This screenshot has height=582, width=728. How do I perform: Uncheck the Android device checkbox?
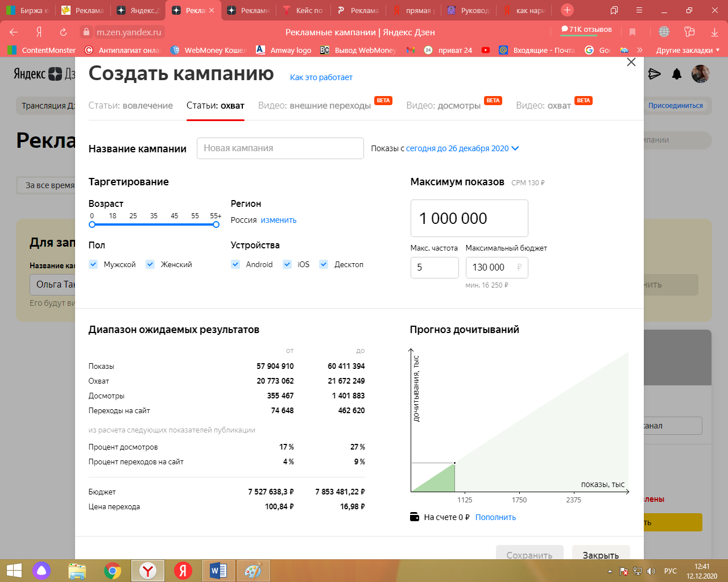[235, 264]
